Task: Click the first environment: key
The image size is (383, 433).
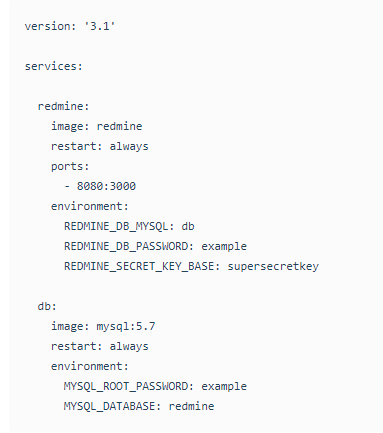Action: click(90, 206)
